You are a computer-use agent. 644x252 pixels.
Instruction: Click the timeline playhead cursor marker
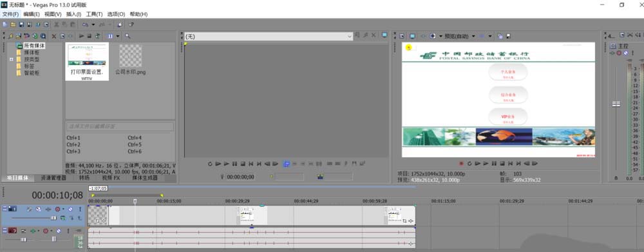coord(135,202)
